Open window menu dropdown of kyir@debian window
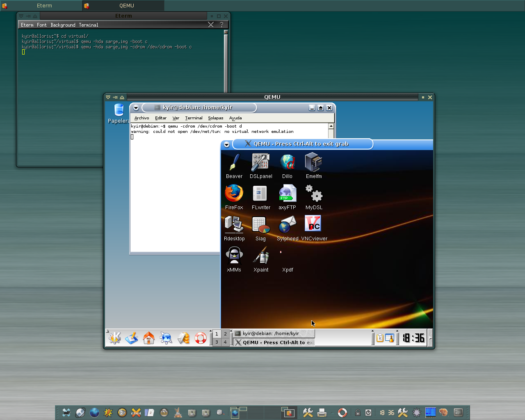The height and width of the screenshot is (420, 525). pos(136,108)
